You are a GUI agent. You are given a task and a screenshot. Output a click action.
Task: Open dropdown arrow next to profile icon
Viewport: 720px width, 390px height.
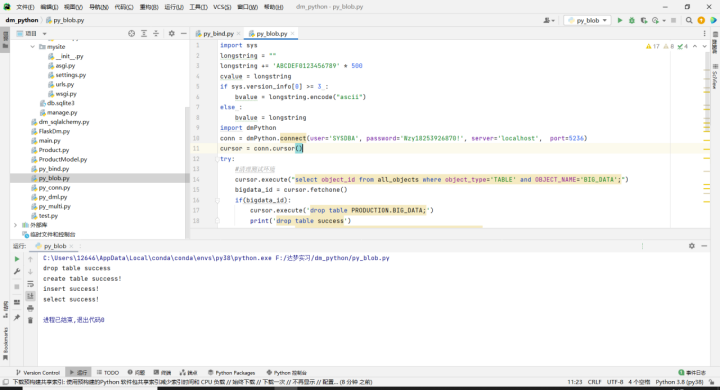pos(664,20)
